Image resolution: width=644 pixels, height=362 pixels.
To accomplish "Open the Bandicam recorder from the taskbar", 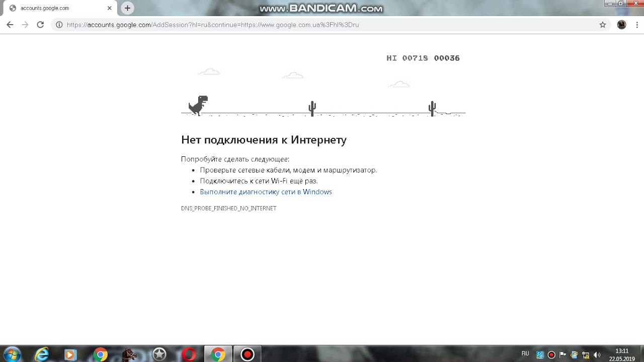I will click(247, 354).
